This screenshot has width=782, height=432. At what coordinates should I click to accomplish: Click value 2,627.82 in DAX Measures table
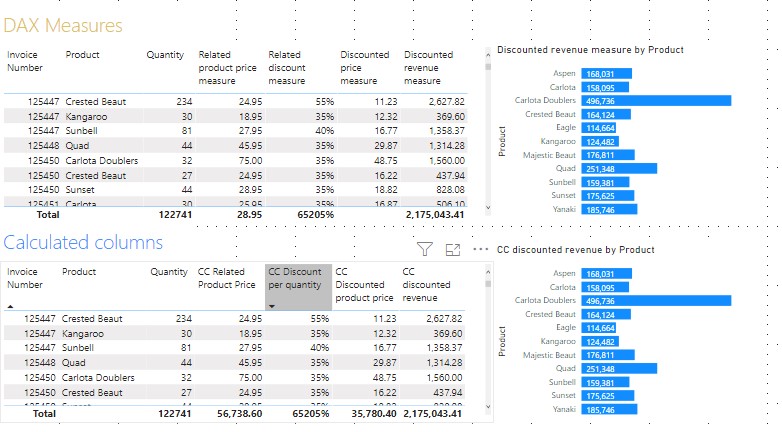point(446,102)
